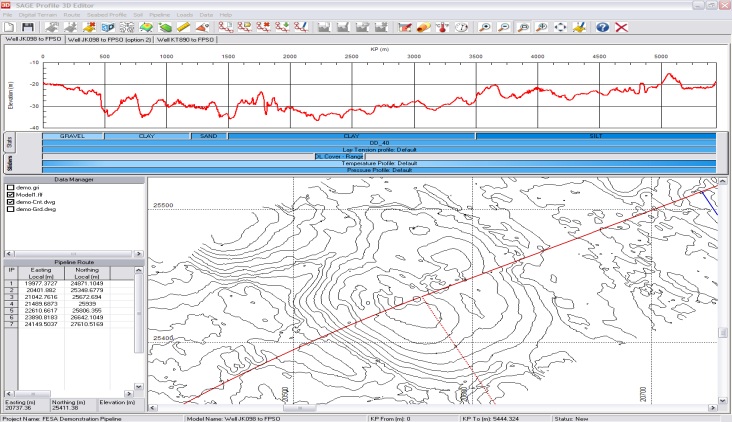Click the New document icon
732x422 pixels.
click(9, 27)
